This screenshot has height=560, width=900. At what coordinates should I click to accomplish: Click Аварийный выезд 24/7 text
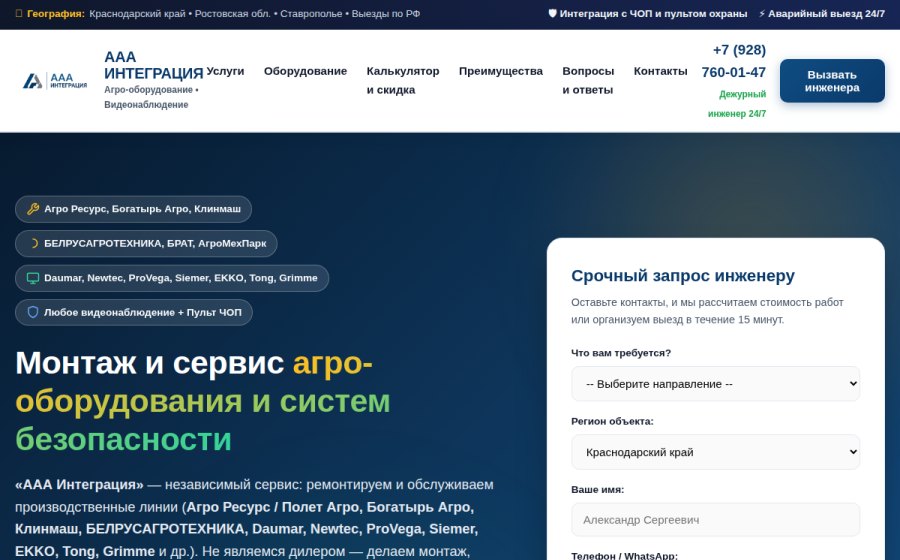click(826, 13)
